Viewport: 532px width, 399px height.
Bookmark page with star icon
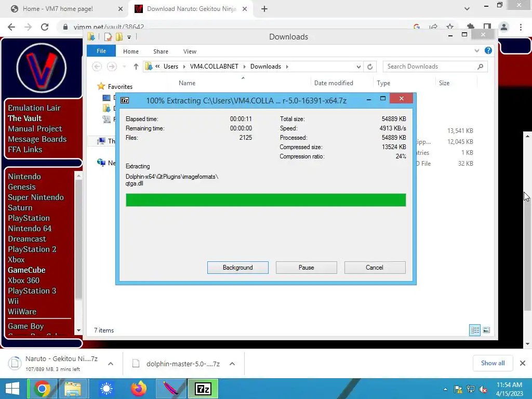pos(450,27)
